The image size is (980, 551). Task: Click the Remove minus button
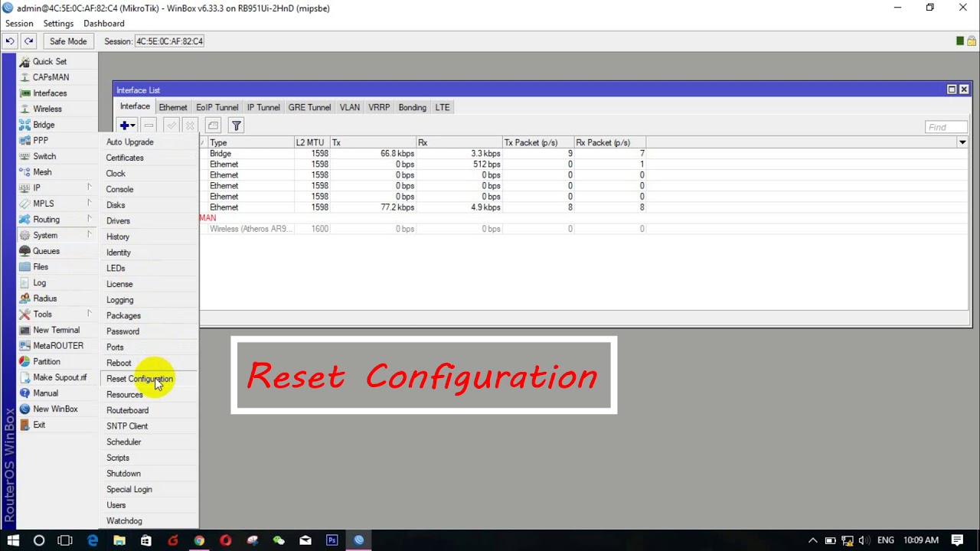(x=149, y=126)
